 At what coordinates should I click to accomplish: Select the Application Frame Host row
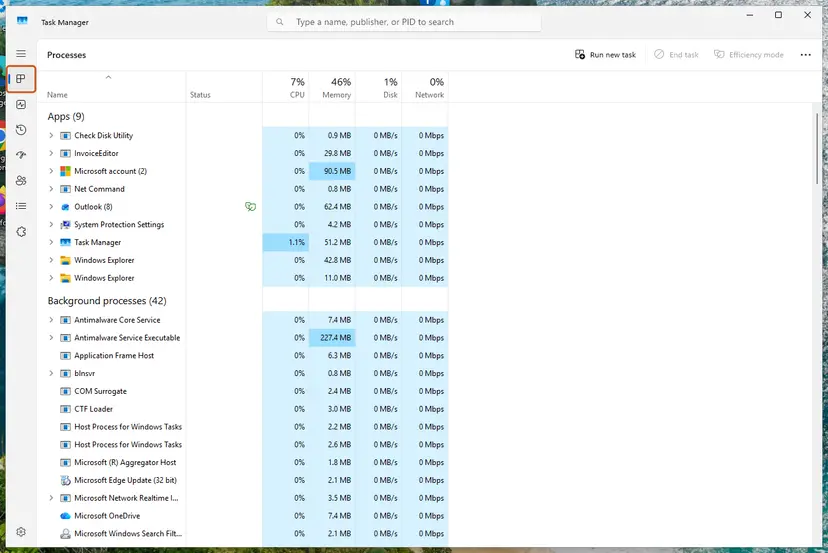[243, 355]
